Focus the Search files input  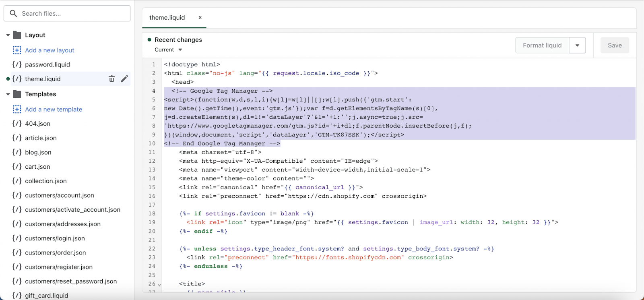(67, 13)
